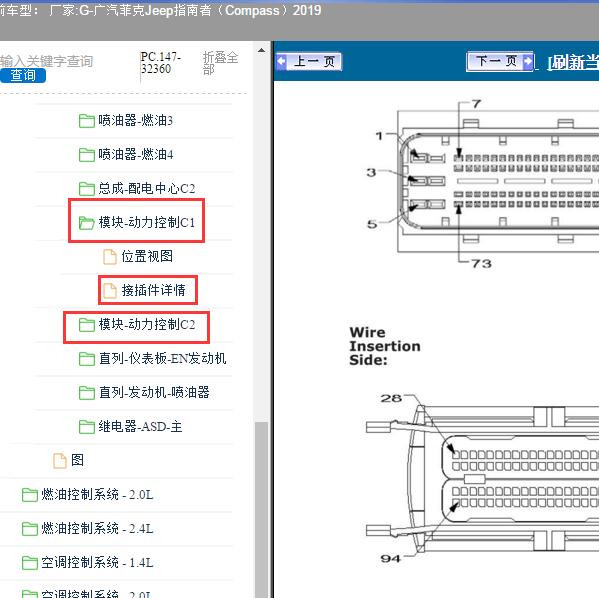This screenshot has height=598, width=599.
Task: Click the tree panel scroll up arrow
Action: click(261, 50)
